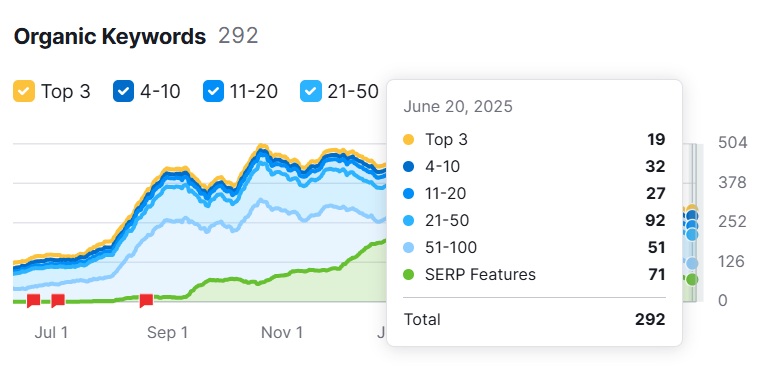
Task: Click the Nov 1 axis label
Action: click(x=282, y=332)
